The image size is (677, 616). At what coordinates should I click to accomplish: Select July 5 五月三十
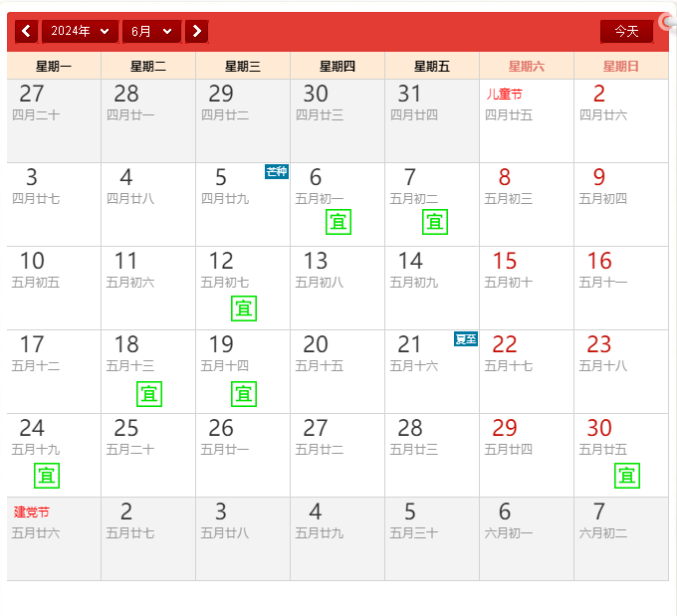point(432,538)
